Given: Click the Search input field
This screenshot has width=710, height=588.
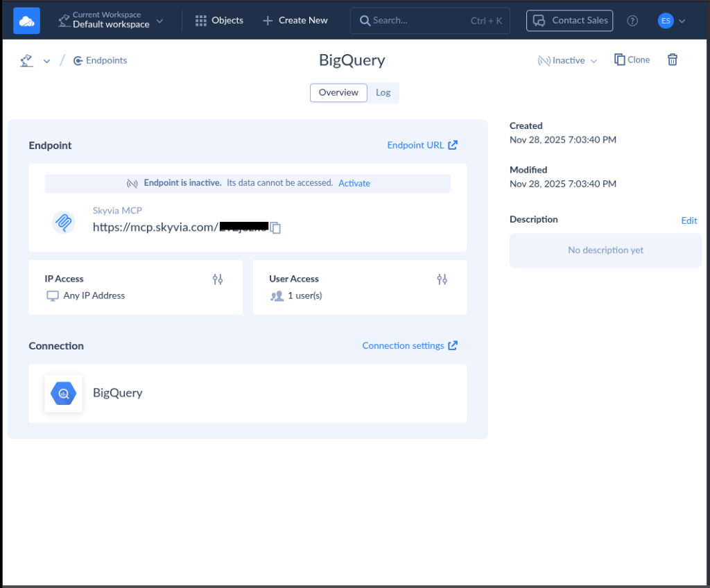Looking at the screenshot, I should pyautogui.click(x=416, y=20).
